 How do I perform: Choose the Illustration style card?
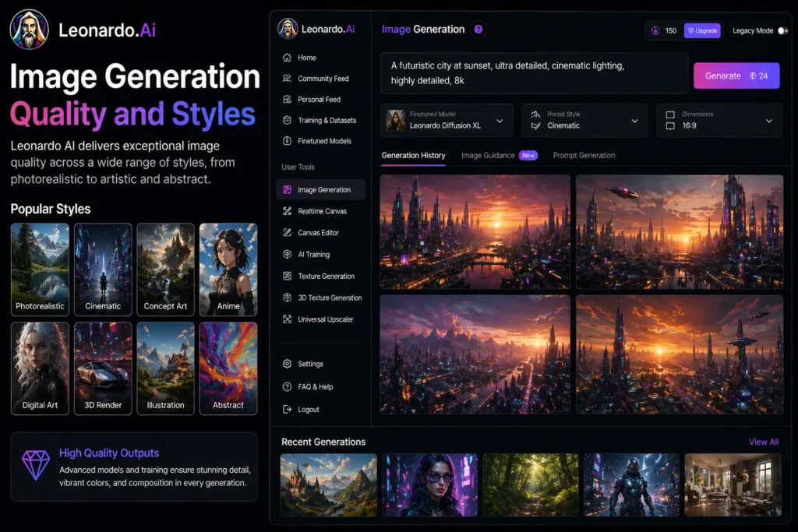pyautogui.click(x=165, y=368)
